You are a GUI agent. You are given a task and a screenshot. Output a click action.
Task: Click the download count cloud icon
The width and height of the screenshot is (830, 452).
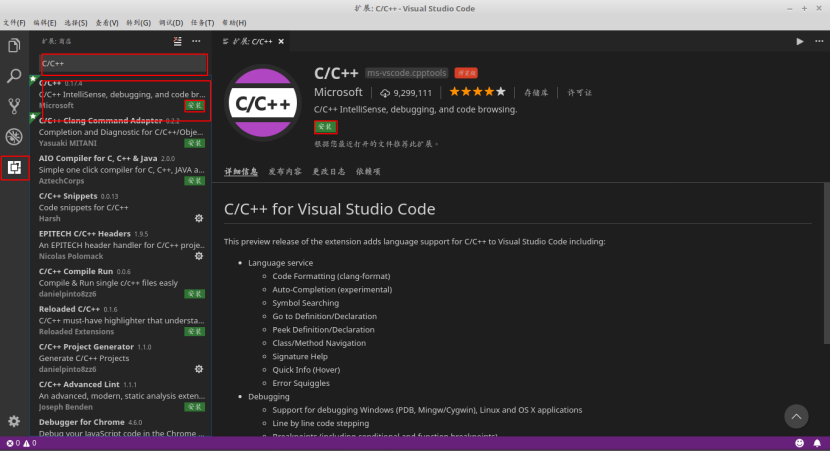point(385,93)
